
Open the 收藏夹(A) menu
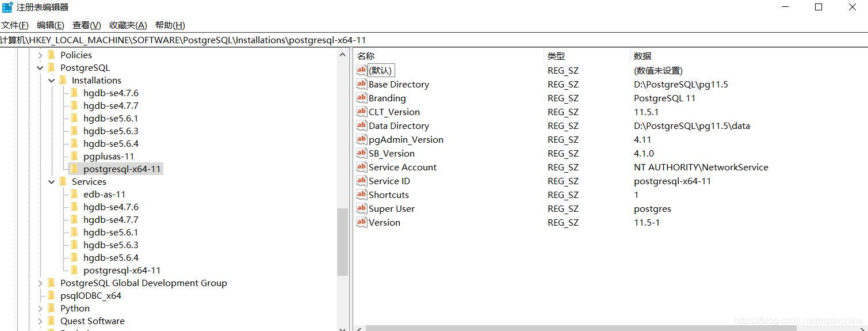(x=128, y=25)
